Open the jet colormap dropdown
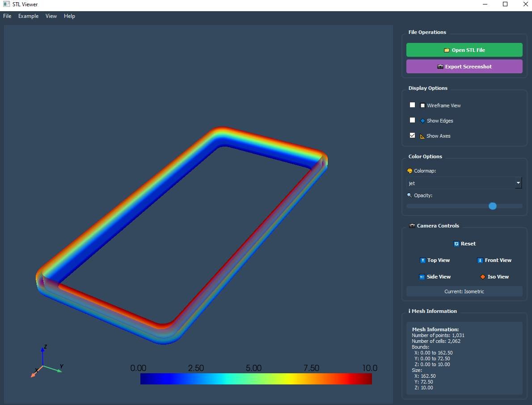 460,183
